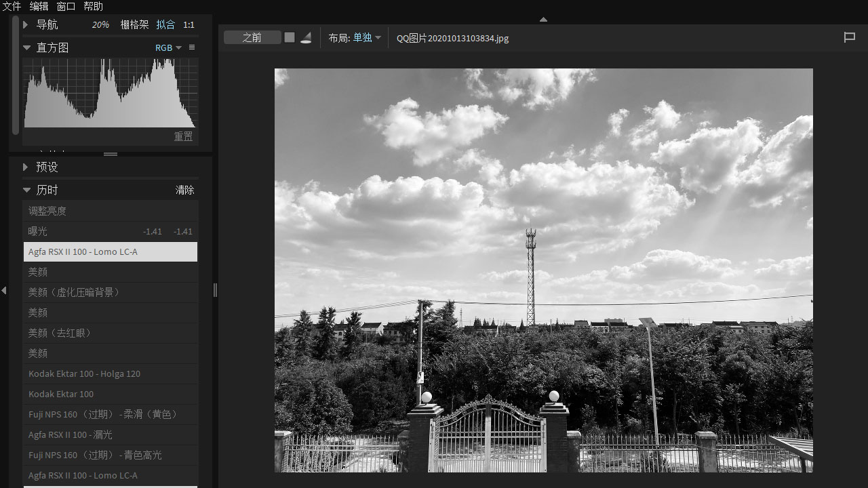Collapse the 直方图 histogram panel
The image size is (868, 488).
27,47
